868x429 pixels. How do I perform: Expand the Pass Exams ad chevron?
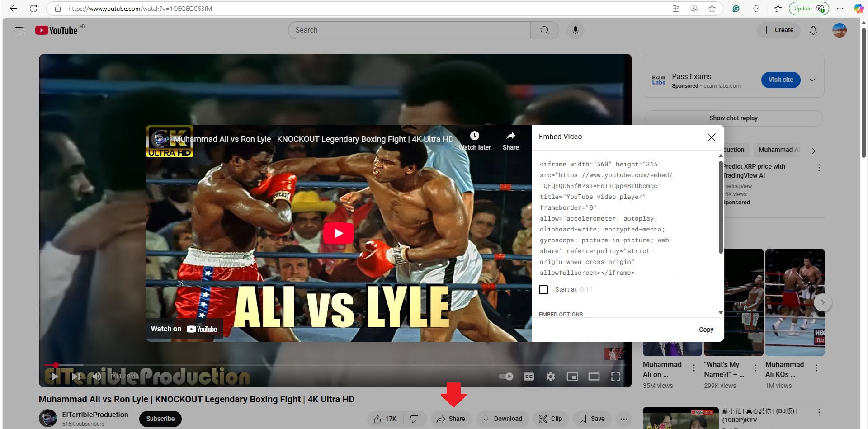(x=812, y=80)
